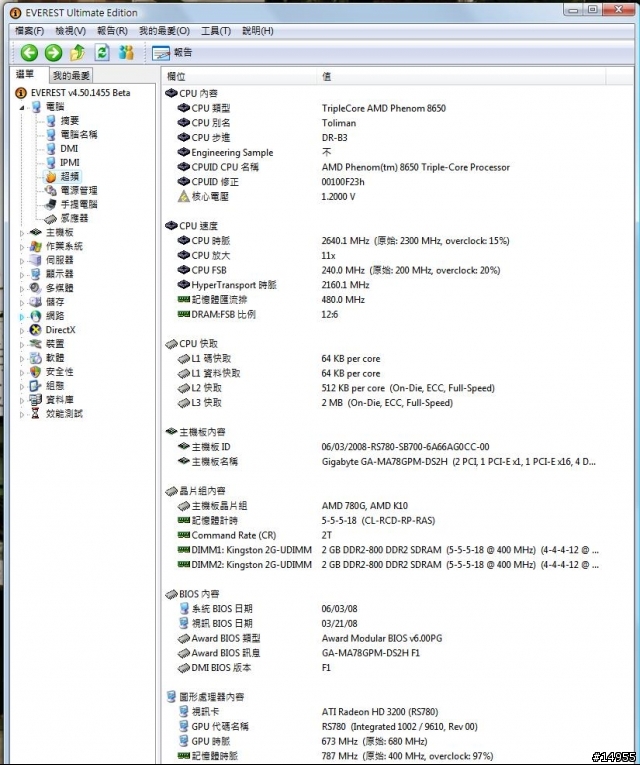Viewport: 640px width, 765px height.
Task: Expand the 伺服器 tree node
Action: (21, 261)
